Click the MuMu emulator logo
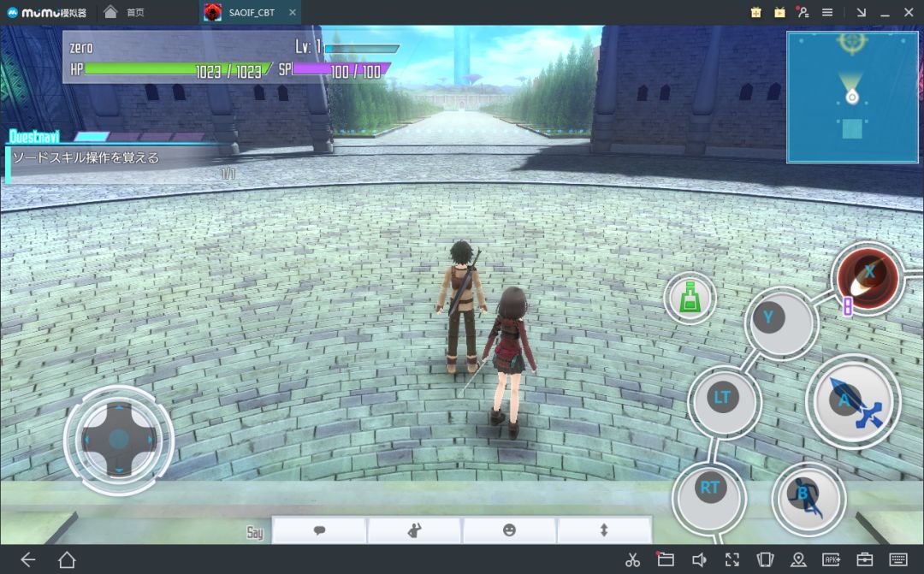 coord(46,12)
